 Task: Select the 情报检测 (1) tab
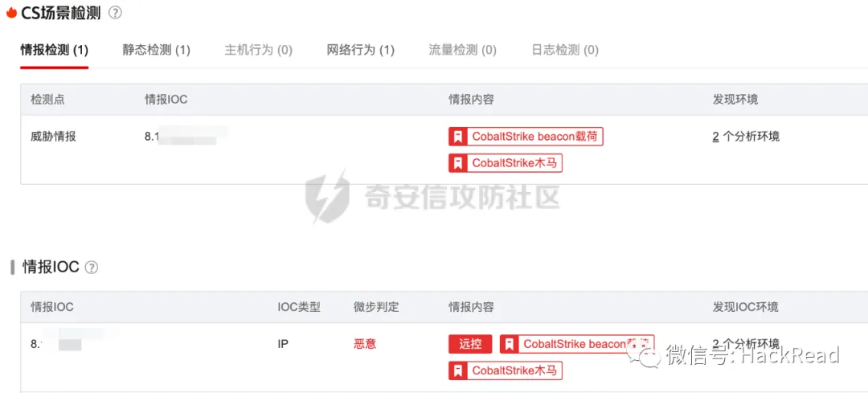(x=55, y=51)
